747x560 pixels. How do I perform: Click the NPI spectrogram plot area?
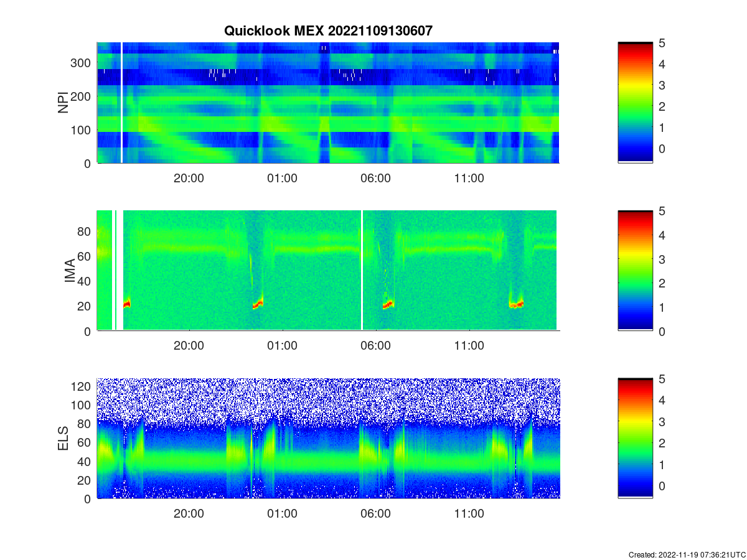coord(328,103)
